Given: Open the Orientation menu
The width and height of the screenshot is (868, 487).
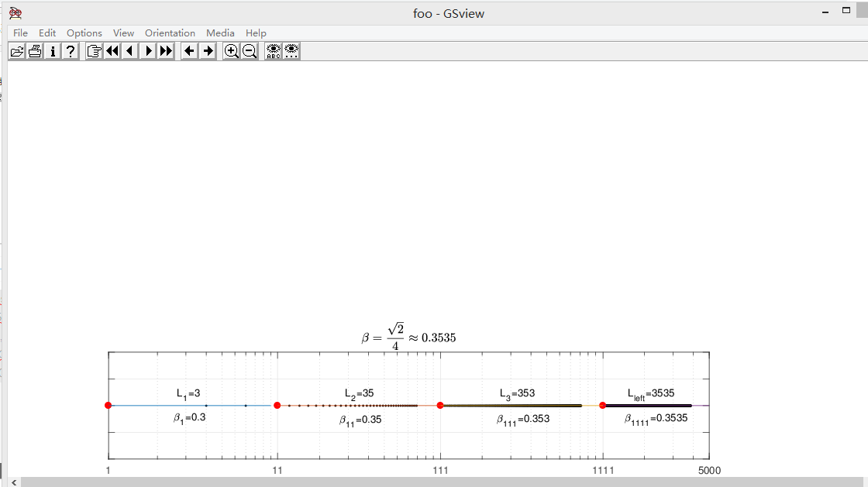Looking at the screenshot, I should 170,33.
